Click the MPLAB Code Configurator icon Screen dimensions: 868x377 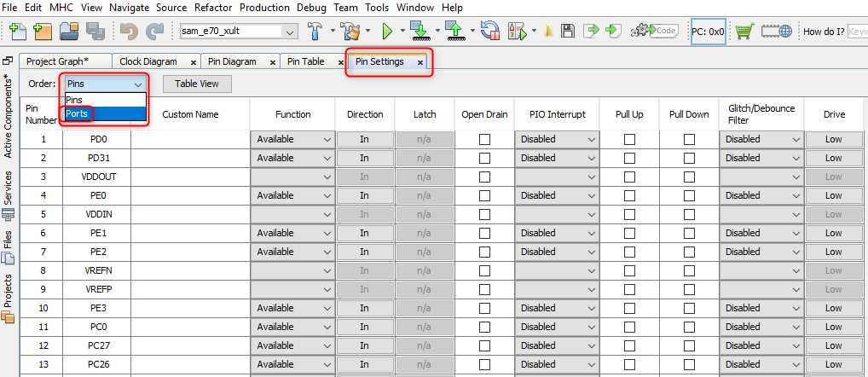(655, 32)
